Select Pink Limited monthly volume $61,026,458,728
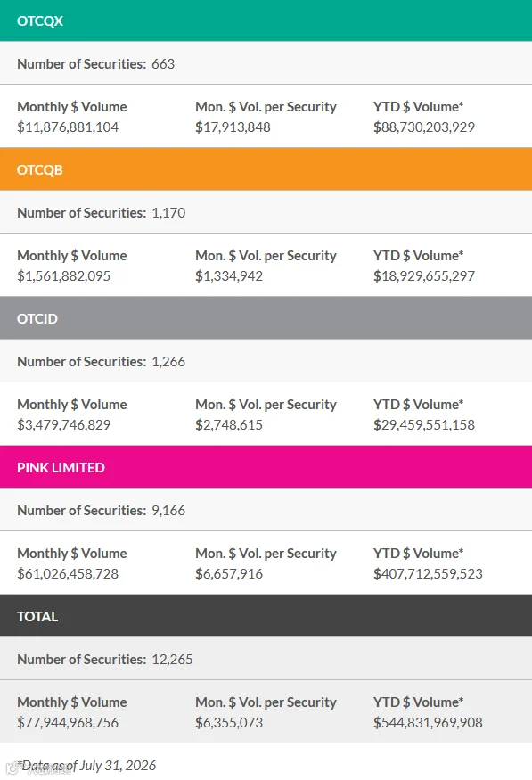Image resolution: width=532 pixels, height=780 pixels. click(x=68, y=573)
